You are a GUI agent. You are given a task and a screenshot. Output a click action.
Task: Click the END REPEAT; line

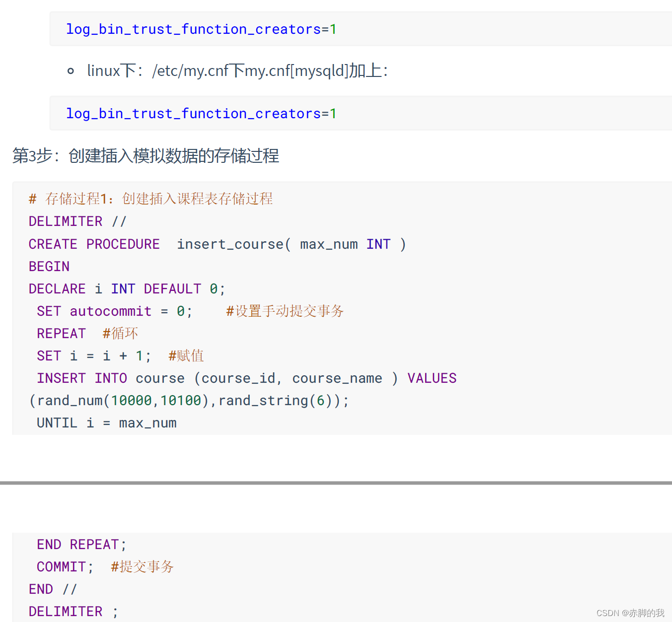(81, 545)
